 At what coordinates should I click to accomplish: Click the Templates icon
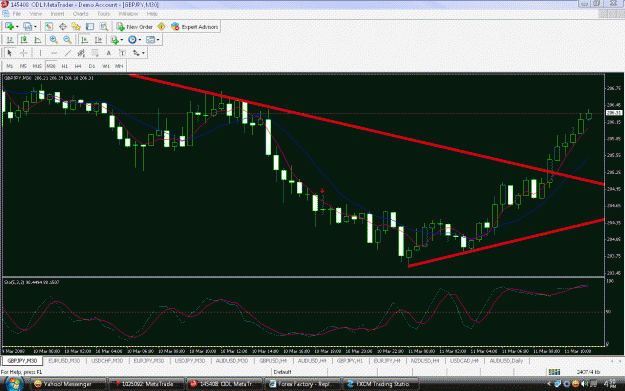tap(150, 40)
